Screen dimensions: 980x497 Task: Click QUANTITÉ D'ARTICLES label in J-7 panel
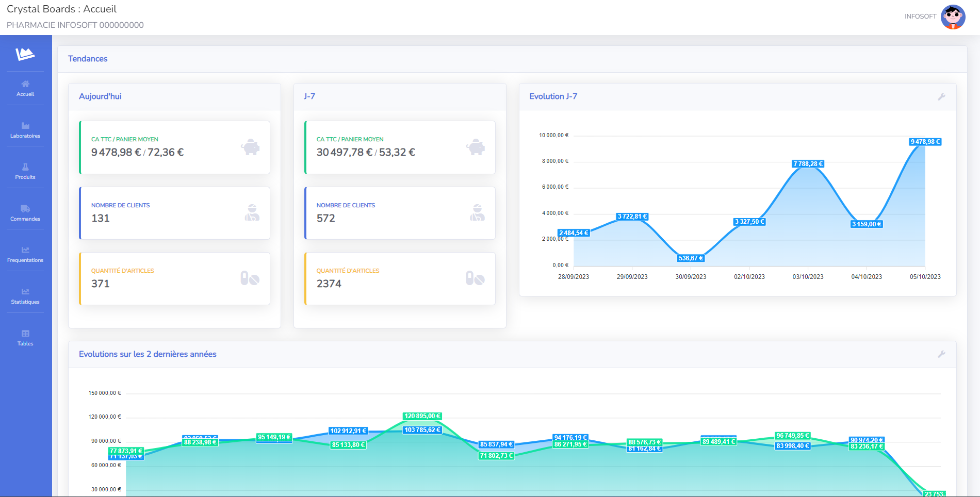click(348, 271)
